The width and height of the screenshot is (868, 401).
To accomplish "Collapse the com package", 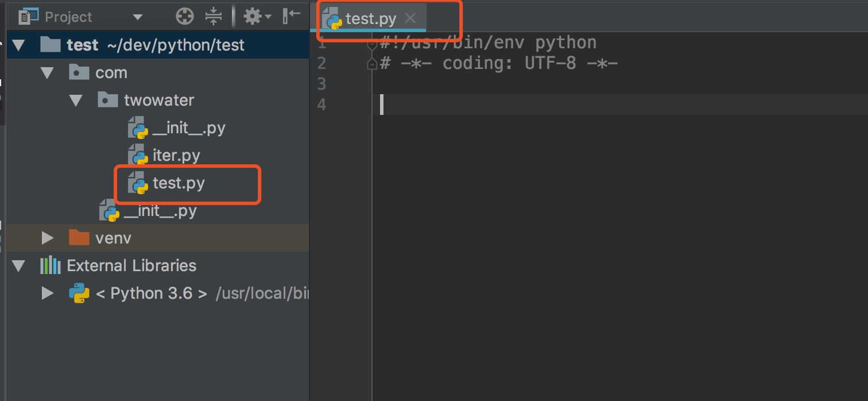I will coord(47,73).
